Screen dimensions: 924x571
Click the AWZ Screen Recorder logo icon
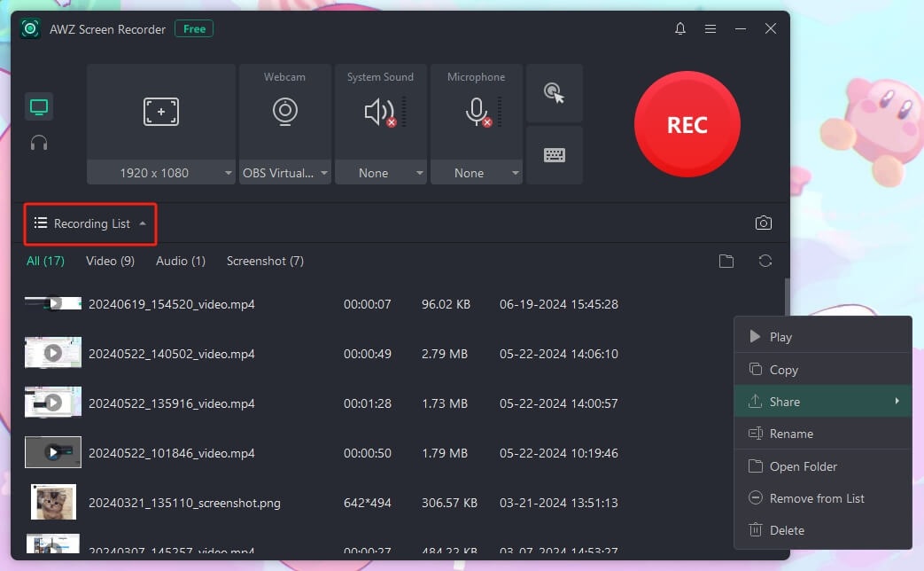click(x=30, y=28)
